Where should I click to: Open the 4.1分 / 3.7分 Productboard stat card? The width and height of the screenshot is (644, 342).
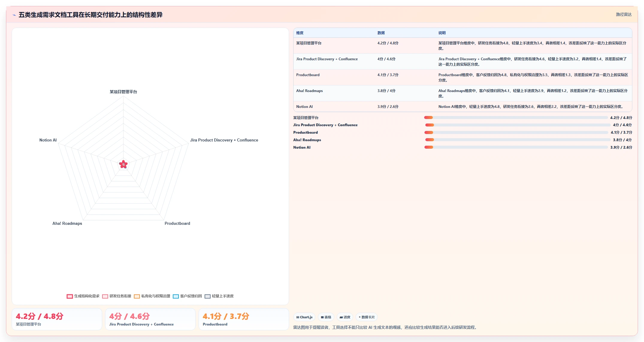244,319
